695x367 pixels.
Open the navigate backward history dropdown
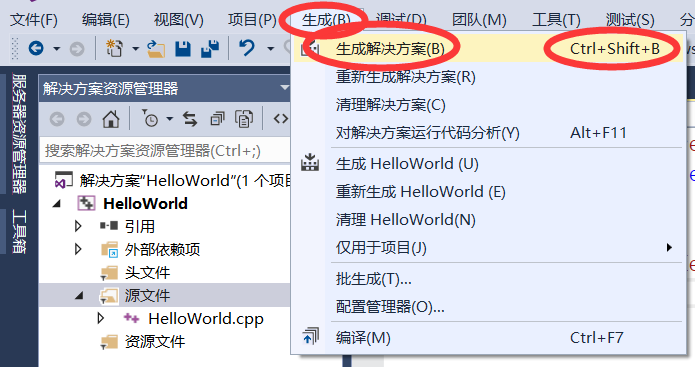[x=56, y=48]
